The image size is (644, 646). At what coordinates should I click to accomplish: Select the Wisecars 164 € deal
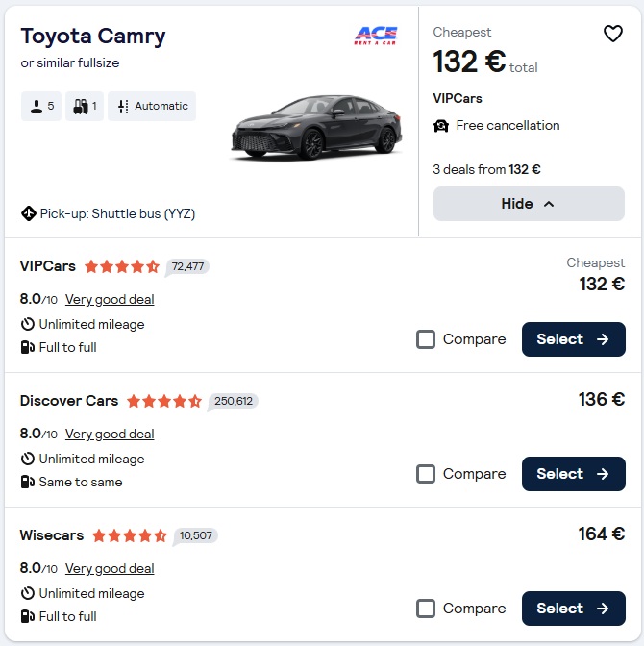[574, 609]
